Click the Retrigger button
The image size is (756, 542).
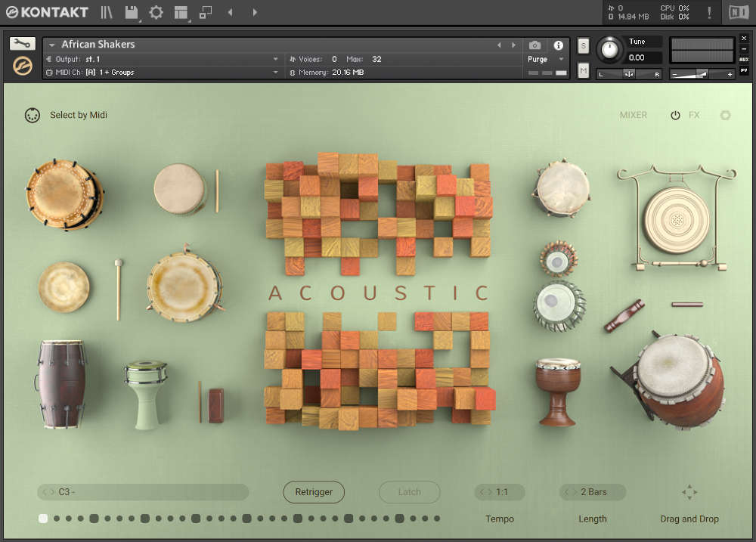pos(314,491)
